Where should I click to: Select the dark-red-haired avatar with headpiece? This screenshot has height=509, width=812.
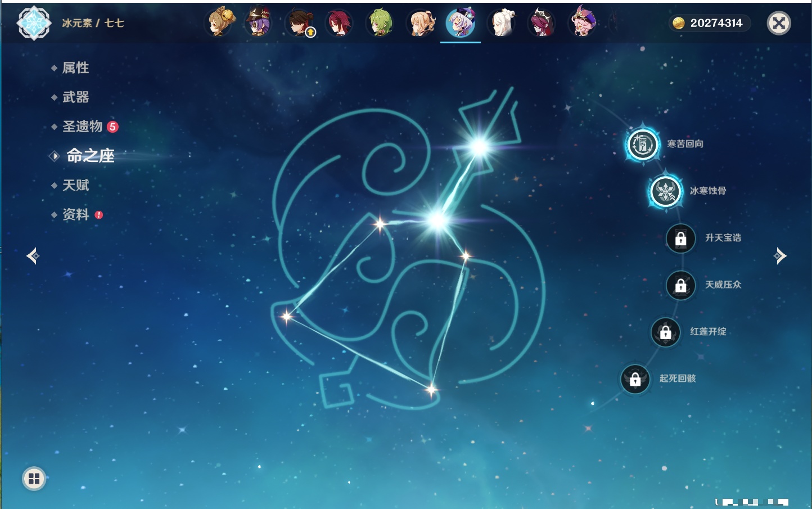click(542, 23)
